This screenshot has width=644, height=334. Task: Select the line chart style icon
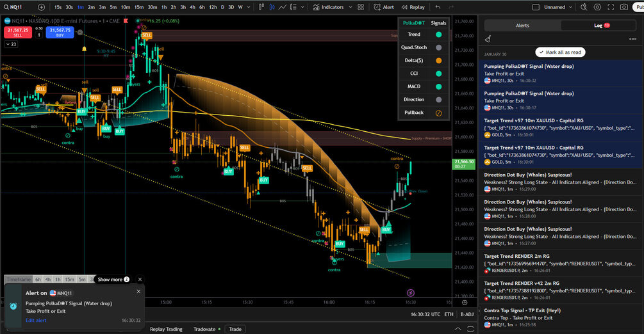point(283,7)
